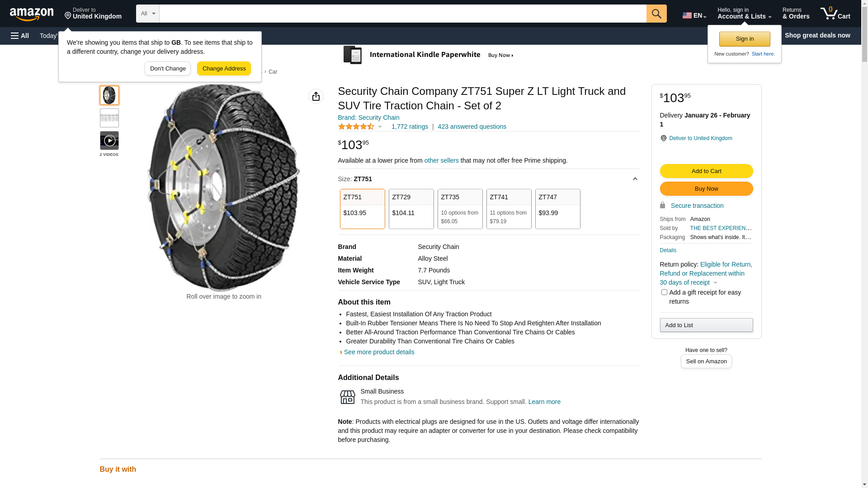The width and height of the screenshot is (868, 488).
Task: Check the gift receipt checkbox
Action: coord(664,292)
